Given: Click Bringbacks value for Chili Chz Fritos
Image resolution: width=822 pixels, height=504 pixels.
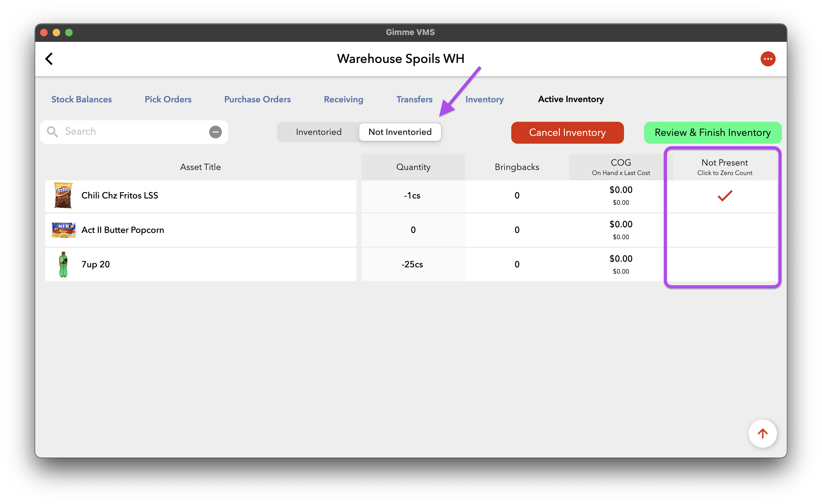Looking at the screenshot, I should click(x=517, y=196).
